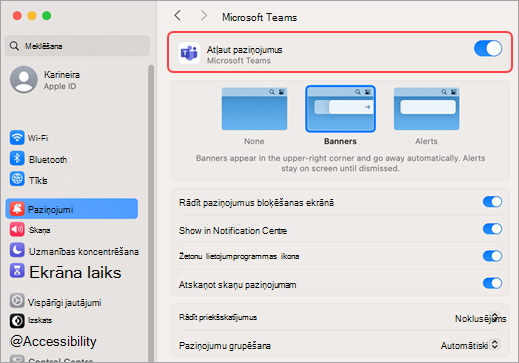Click the 'Atļaut paziņojumus' label text

coord(244,50)
